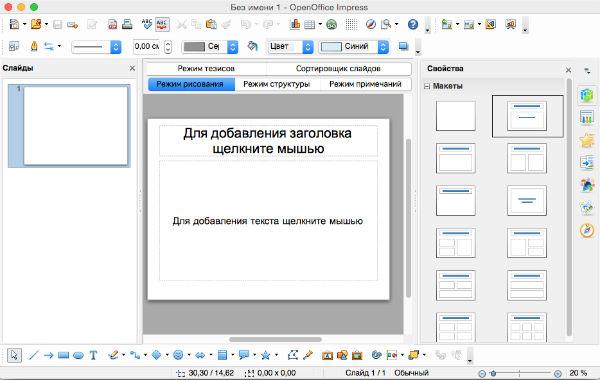
Task: Choose the blank slide layout
Action: click(455, 116)
